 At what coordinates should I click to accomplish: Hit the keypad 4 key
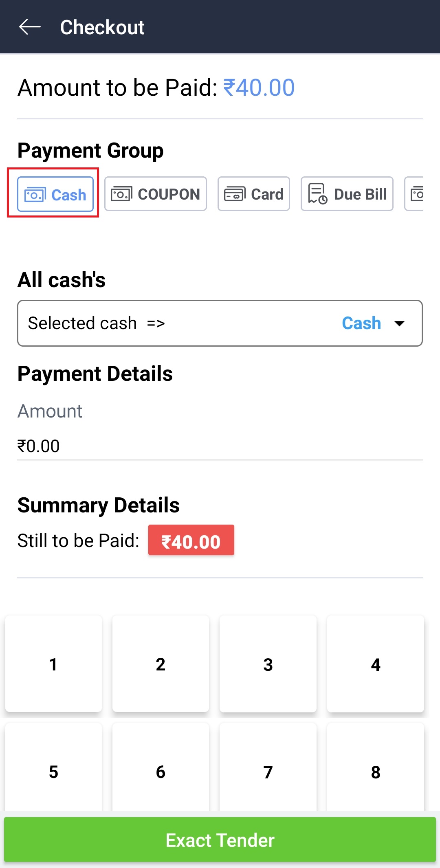pos(375,664)
